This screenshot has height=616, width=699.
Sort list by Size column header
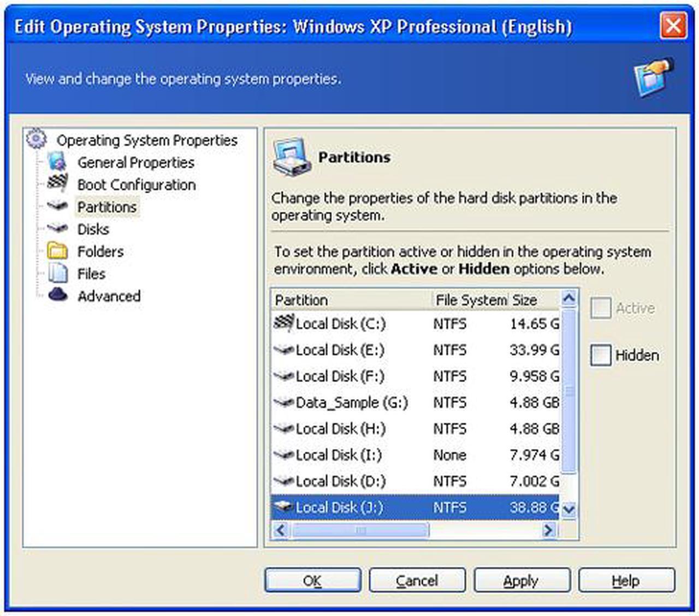click(x=534, y=300)
